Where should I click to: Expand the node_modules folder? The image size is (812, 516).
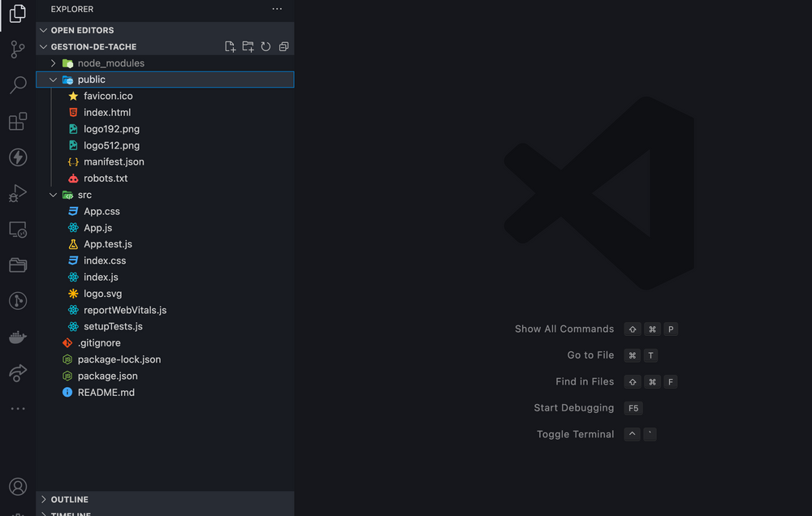pos(110,63)
